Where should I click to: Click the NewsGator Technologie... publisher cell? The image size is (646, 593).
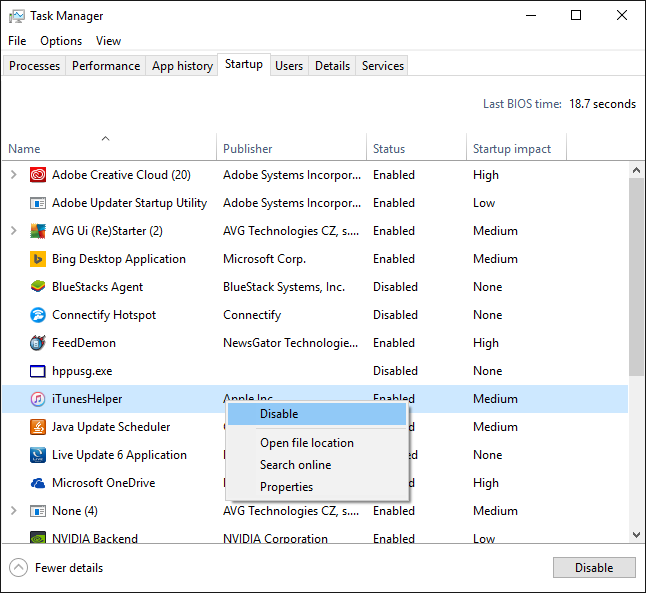point(290,343)
